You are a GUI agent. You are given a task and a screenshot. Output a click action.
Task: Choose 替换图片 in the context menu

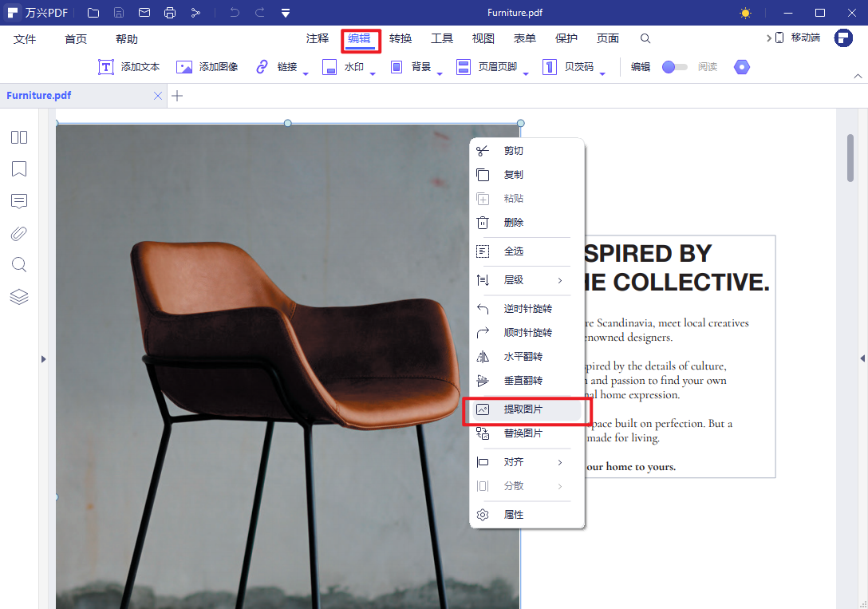coord(523,433)
